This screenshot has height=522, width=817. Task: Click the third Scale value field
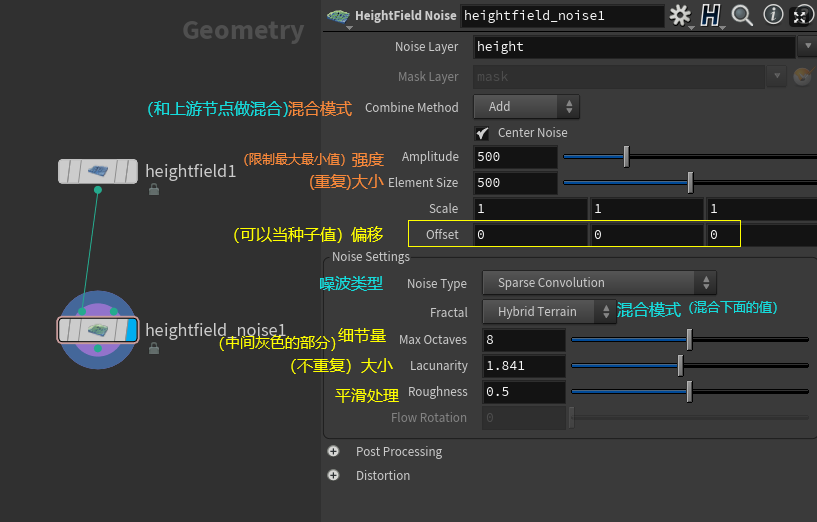[762, 209]
